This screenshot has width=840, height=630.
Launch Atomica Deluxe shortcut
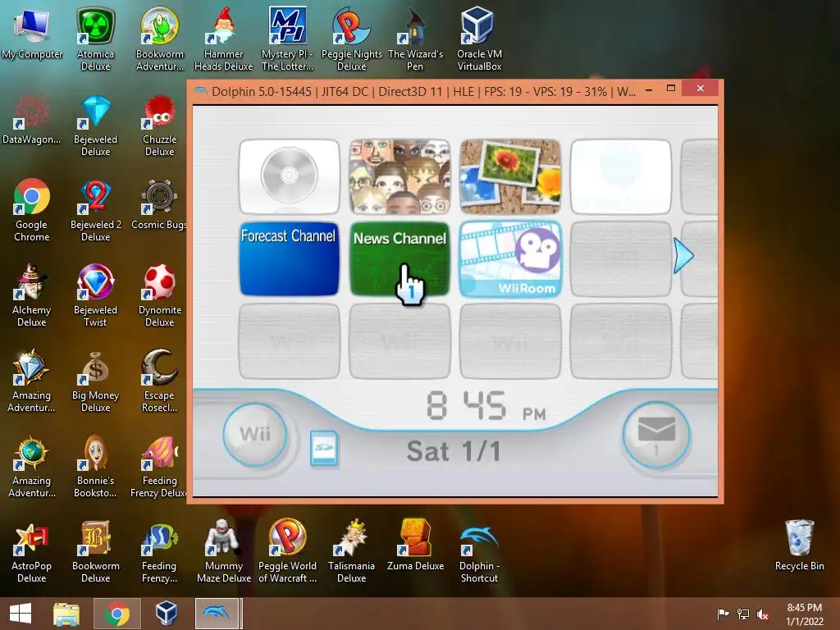(x=95, y=39)
